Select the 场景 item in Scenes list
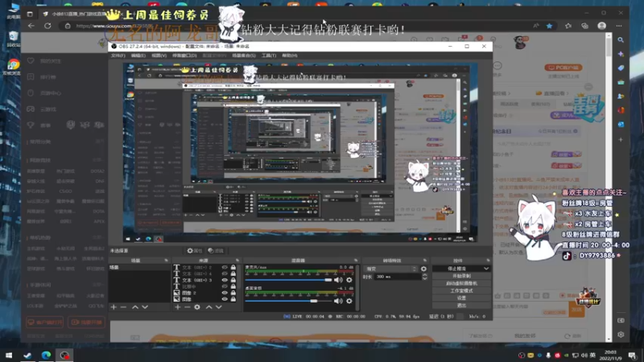This screenshot has width=644, height=362. pyautogui.click(x=139, y=267)
